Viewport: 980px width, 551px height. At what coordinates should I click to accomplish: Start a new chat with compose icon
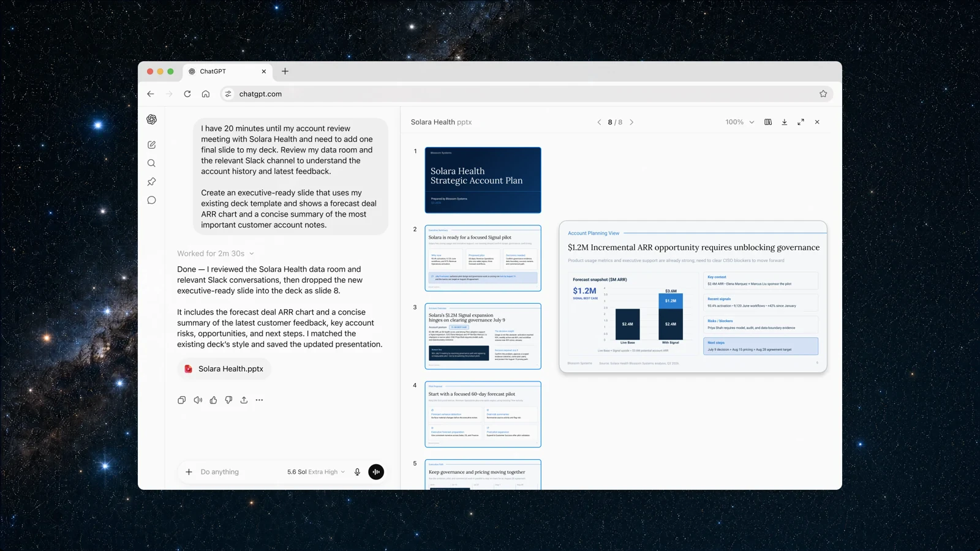click(x=151, y=145)
